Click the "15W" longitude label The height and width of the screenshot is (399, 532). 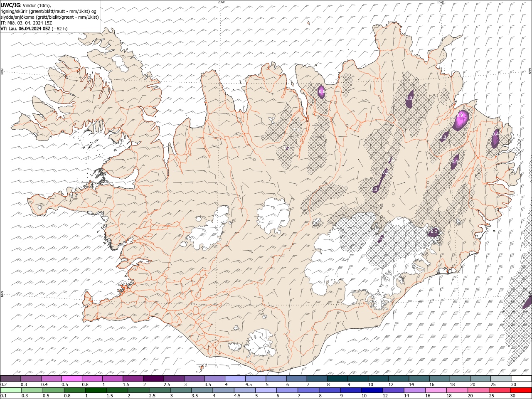click(440, 2)
